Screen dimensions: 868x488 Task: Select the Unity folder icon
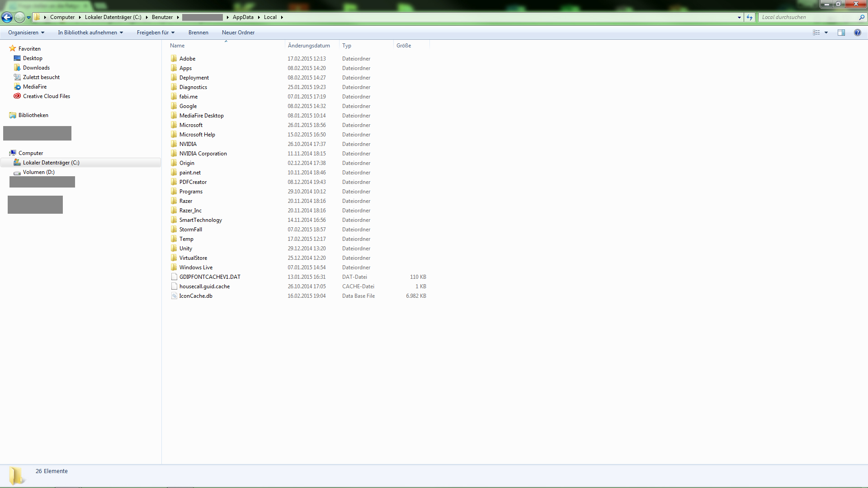tap(174, 249)
